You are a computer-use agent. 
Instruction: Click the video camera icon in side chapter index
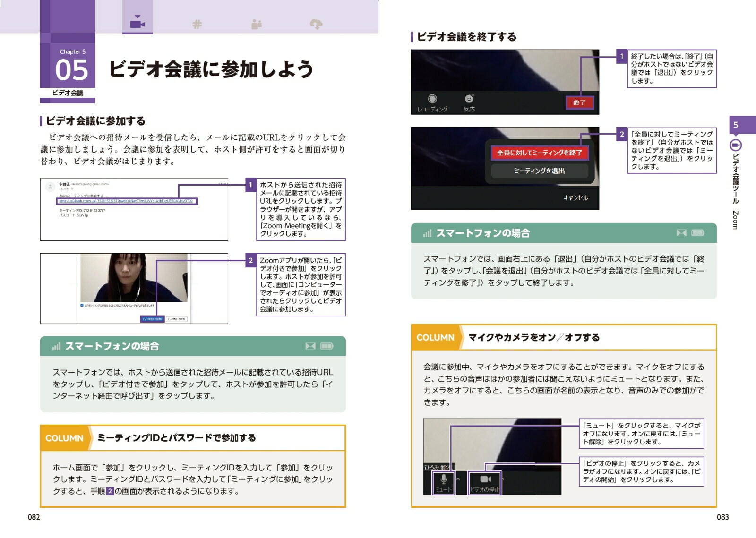(736, 145)
